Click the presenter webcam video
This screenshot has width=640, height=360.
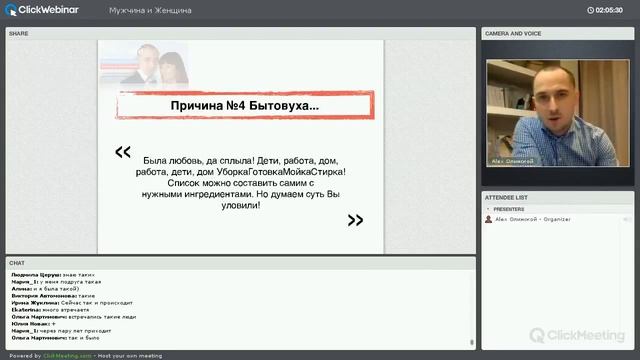pos(558,113)
